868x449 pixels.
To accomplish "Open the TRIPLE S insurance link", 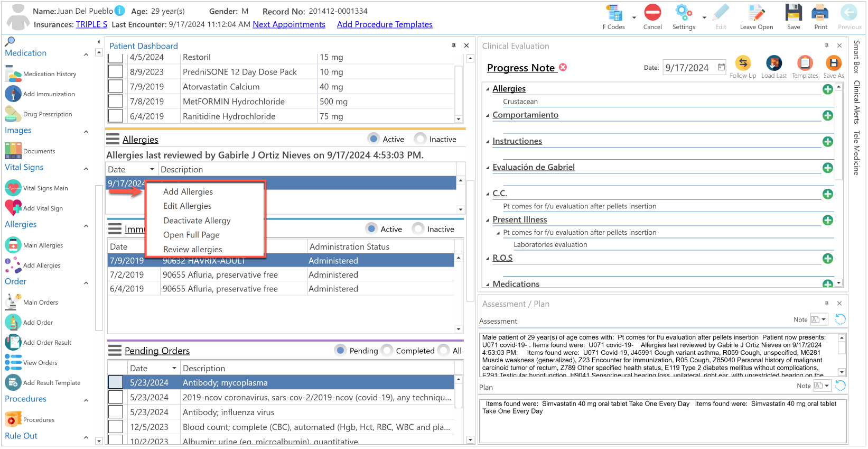I will pyautogui.click(x=91, y=24).
